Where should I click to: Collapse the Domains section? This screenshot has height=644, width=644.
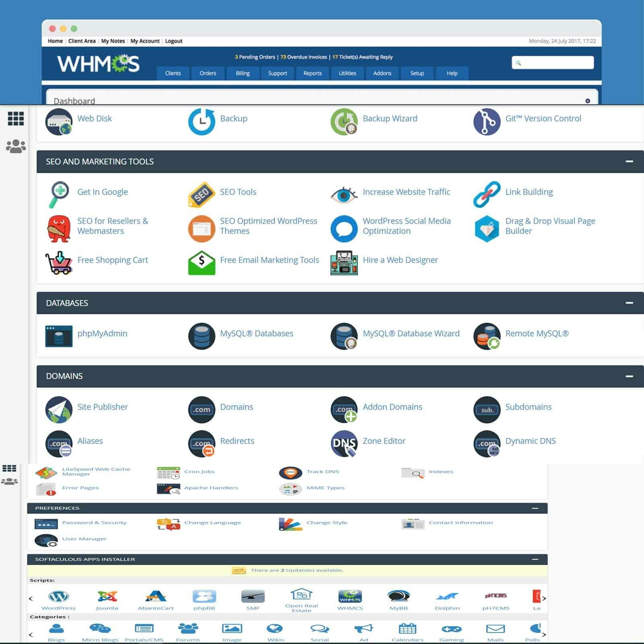(629, 376)
